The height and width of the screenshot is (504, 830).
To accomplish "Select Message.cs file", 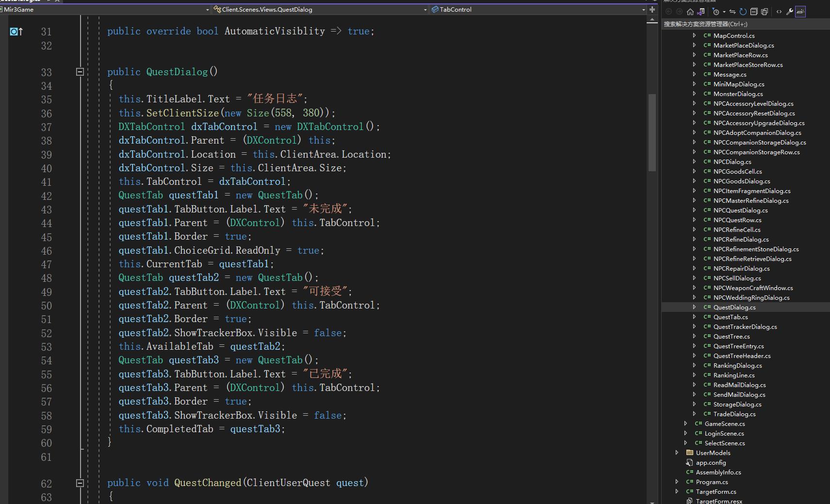I will 730,74.
